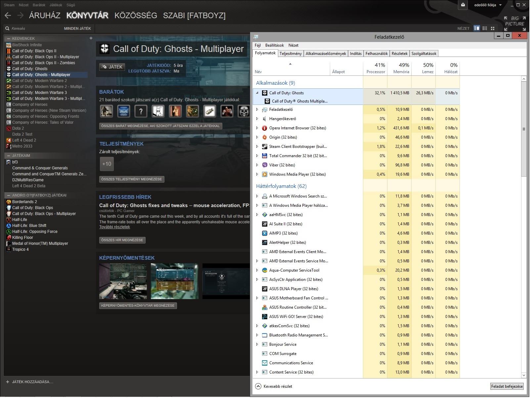Open the Barátok menu in Steam
The width and height of the screenshot is (532, 399).
[x=39, y=5]
